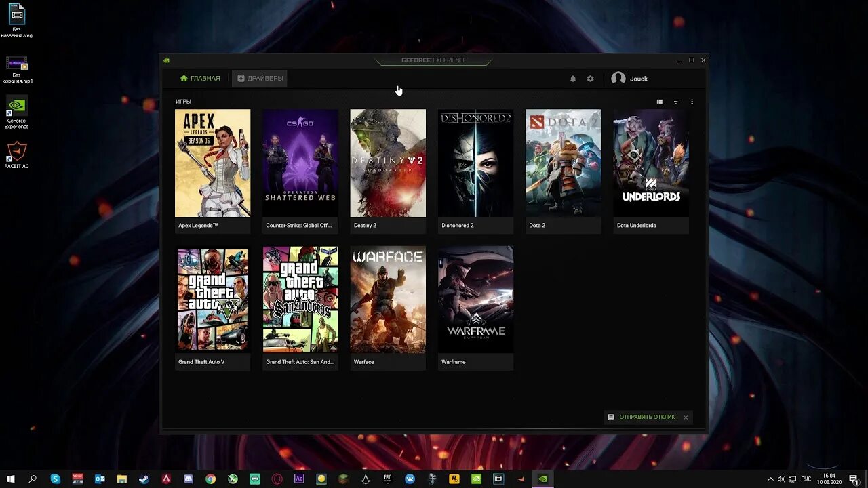Click ОТПРАВИТЬ ОТКЛИК feedback button
The width and height of the screenshot is (868, 488).
coord(642,417)
